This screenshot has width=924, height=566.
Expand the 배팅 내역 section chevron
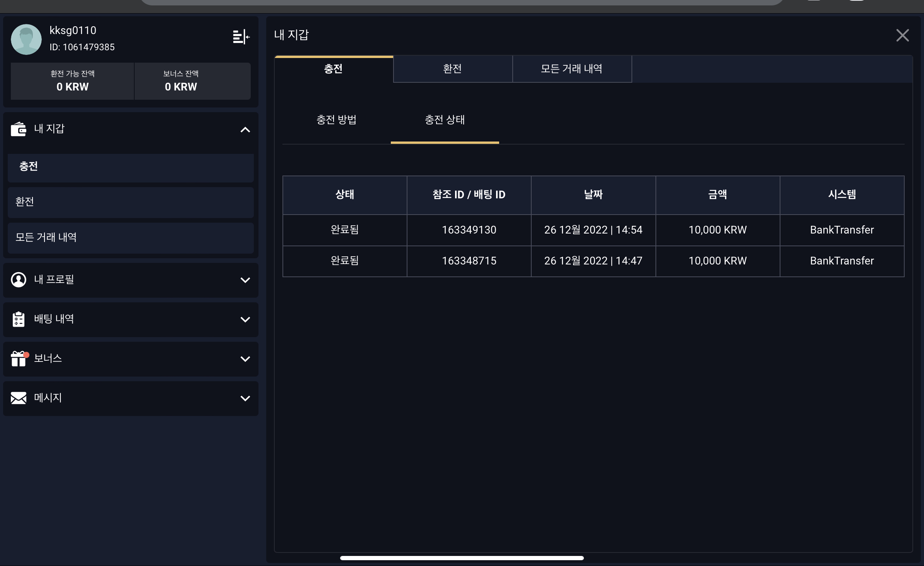(245, 319)
